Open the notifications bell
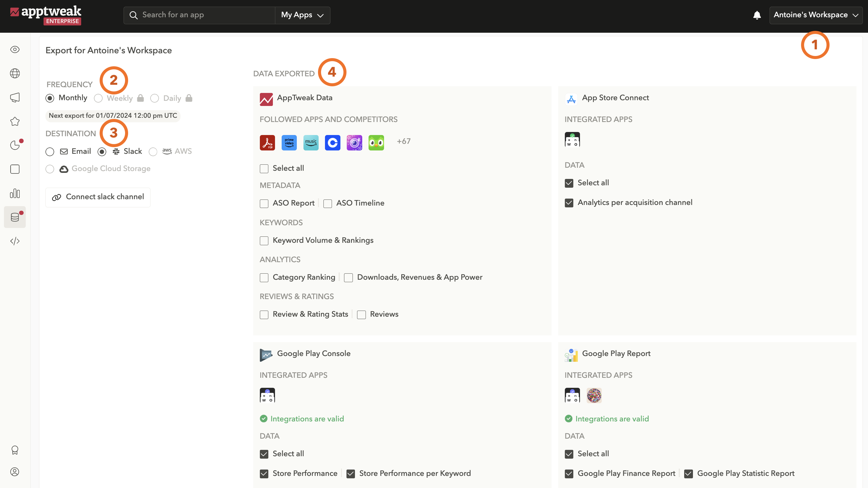The width and height of the screenshot is (868, 488). click(757, 15)
